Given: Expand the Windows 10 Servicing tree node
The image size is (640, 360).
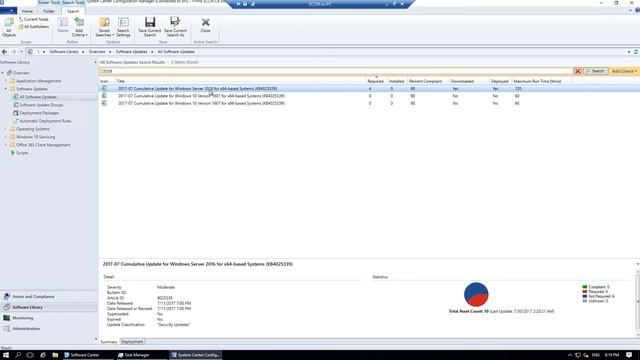Looking at the screenshot, I should [x=6, y=137].
